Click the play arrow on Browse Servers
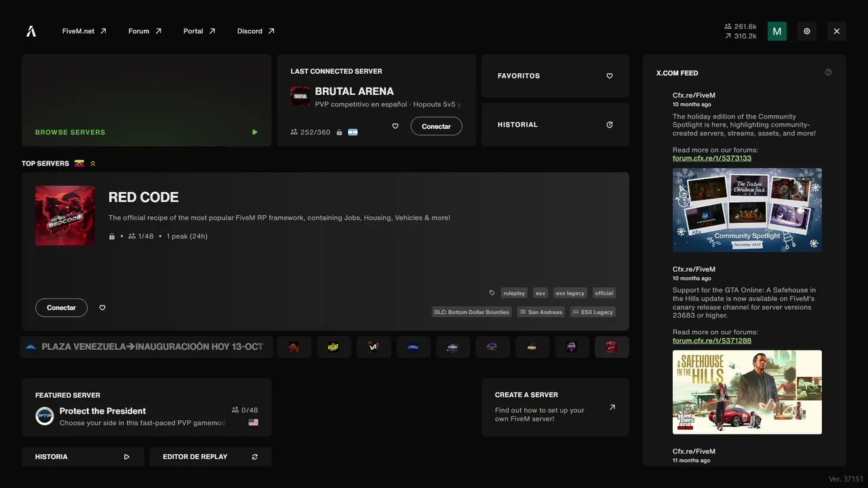Viewport: 868px width, 488px height. tap(255, 132)
